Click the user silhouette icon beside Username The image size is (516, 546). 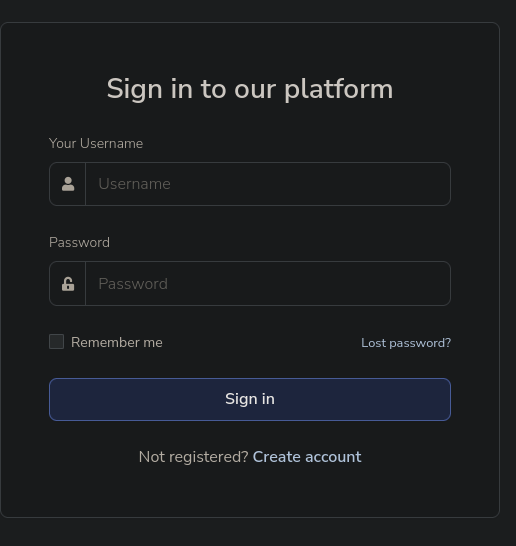click(68, 184)
